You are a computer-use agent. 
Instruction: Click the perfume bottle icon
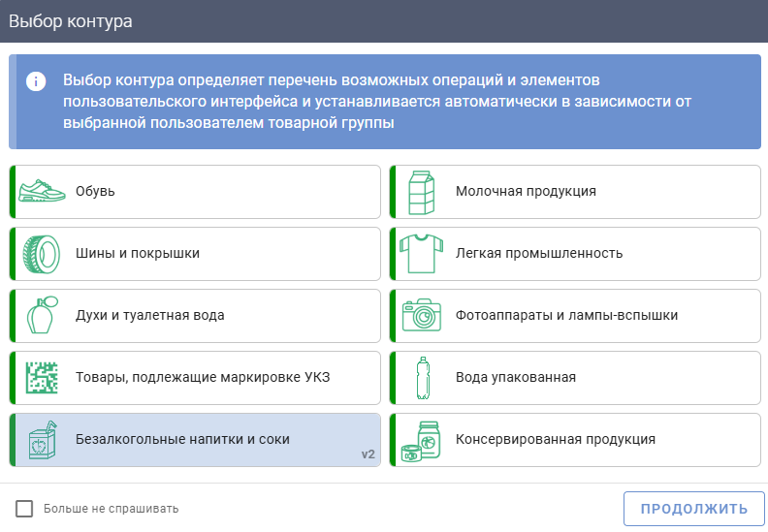(x=42, y=316)
